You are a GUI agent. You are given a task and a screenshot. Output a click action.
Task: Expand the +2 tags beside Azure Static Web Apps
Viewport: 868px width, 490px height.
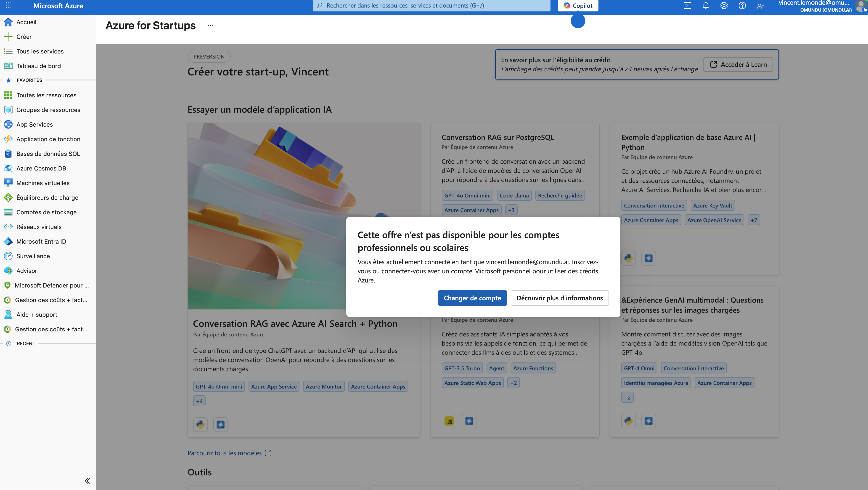point(513,383)
